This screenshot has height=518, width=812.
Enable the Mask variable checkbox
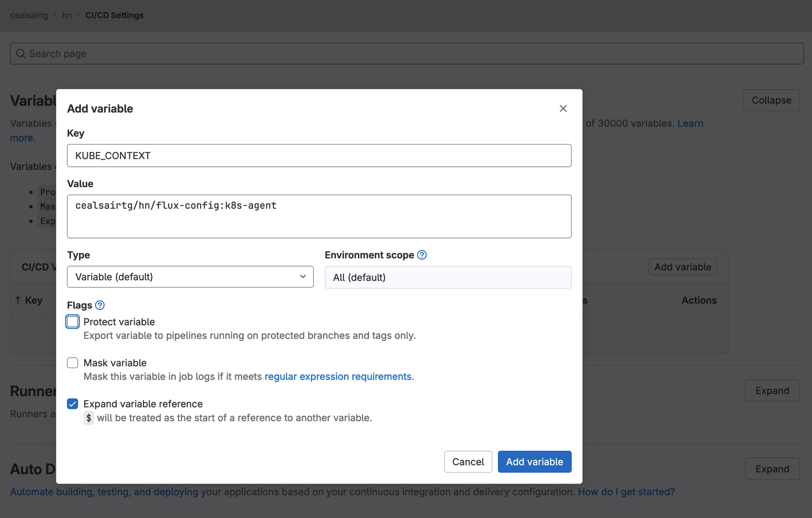click(73, 363)
